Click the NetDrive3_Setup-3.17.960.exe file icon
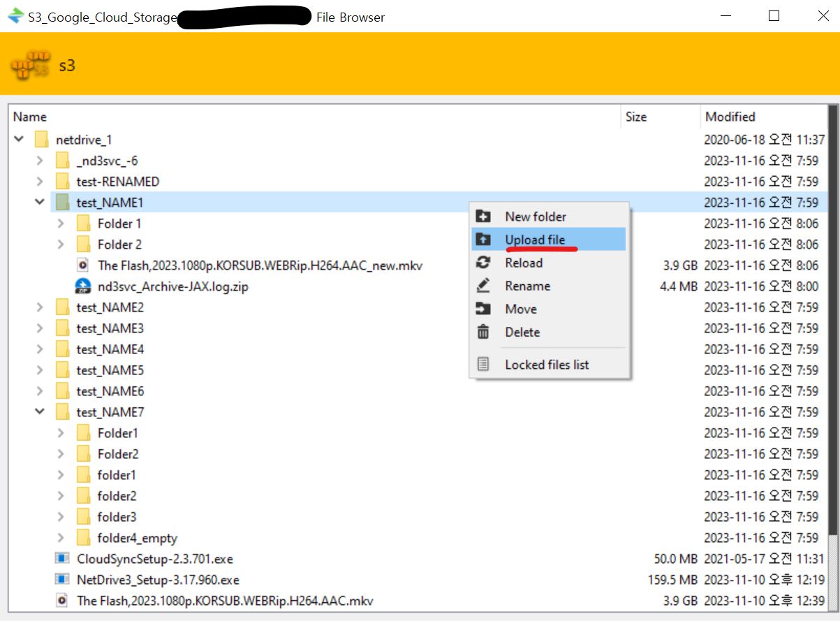This screenshot has height=621, width=840. coord(62,580)
